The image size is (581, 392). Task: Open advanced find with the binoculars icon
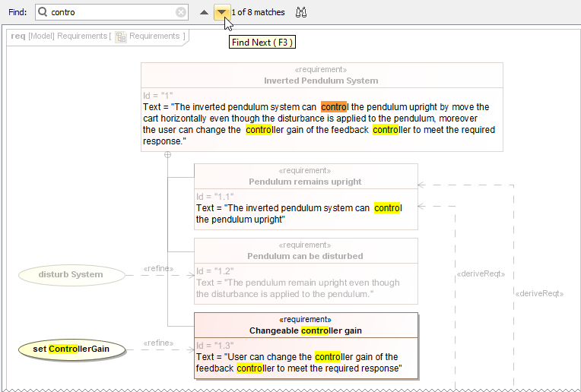(300, 12)
